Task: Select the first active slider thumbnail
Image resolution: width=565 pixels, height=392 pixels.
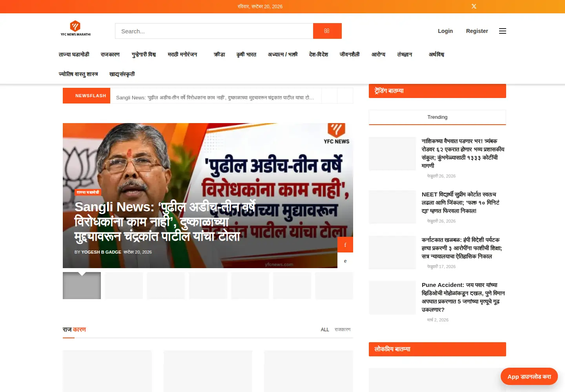Action: tap(82, 286)
